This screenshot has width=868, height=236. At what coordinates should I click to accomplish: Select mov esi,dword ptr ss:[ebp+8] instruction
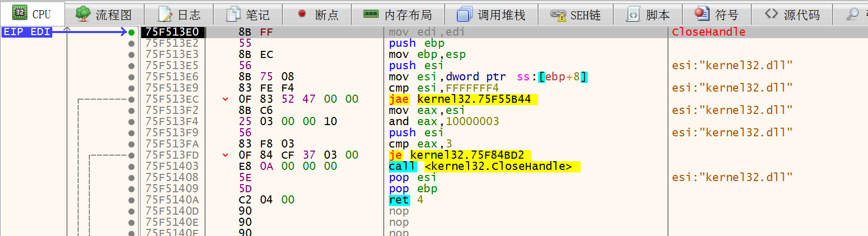488,77
